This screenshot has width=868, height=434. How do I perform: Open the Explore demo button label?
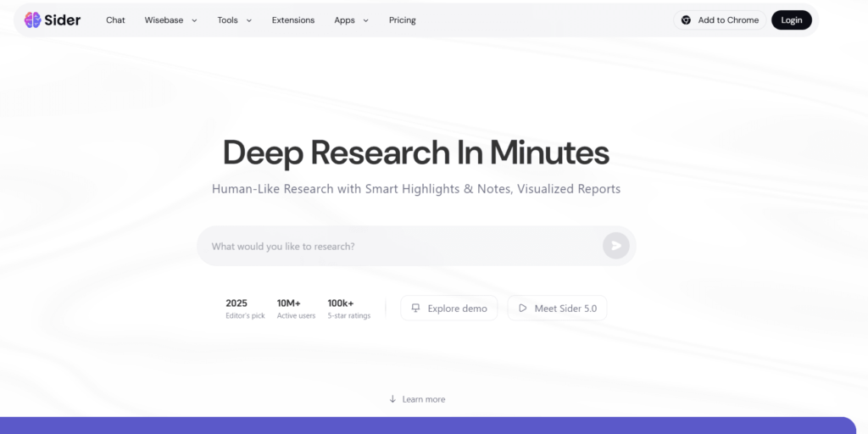[x=457, y=309]
